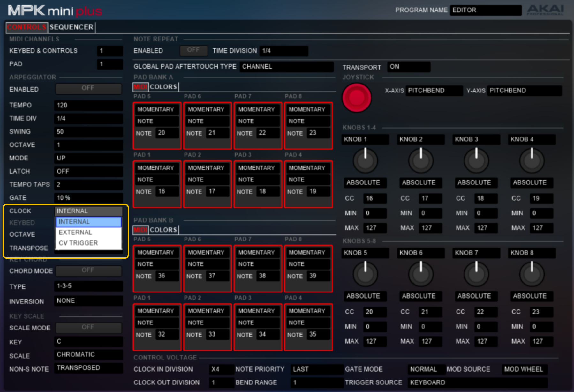574x392 pixels.
Task: Click the SWING value field
Action: pyautogui.click(x=88, y=132)
